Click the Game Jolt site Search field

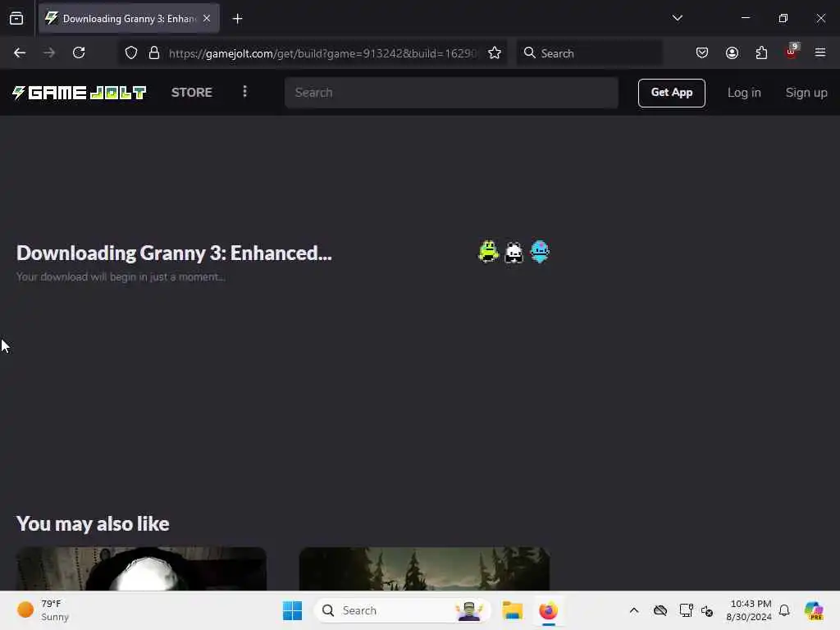click(451, 92)
